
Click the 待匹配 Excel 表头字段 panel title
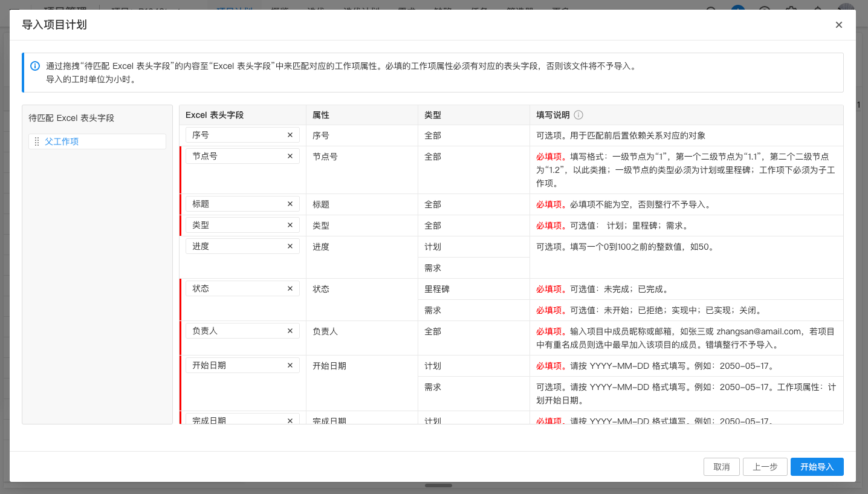71,118
